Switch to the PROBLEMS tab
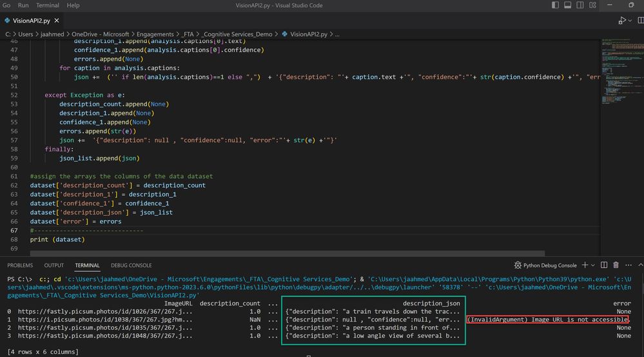 click(19, 265)
